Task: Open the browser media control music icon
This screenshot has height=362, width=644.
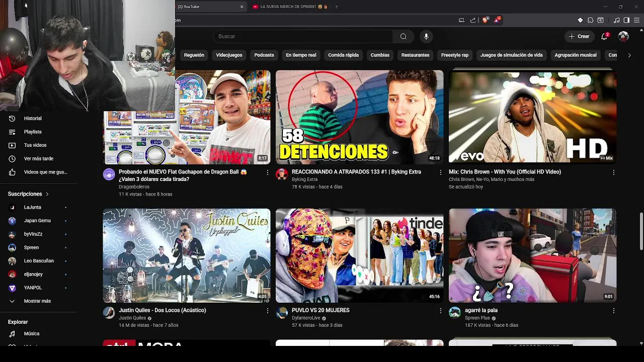Action: (x=617, y=20)
